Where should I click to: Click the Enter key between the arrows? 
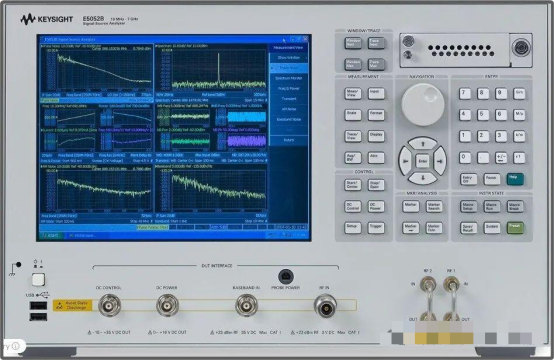click(x=423, y=161)
